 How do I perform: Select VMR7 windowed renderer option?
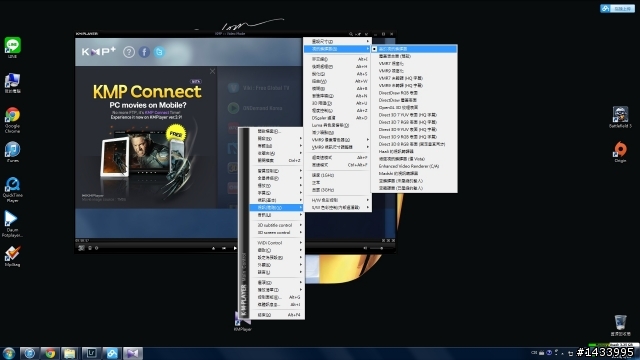pos(414,63)
